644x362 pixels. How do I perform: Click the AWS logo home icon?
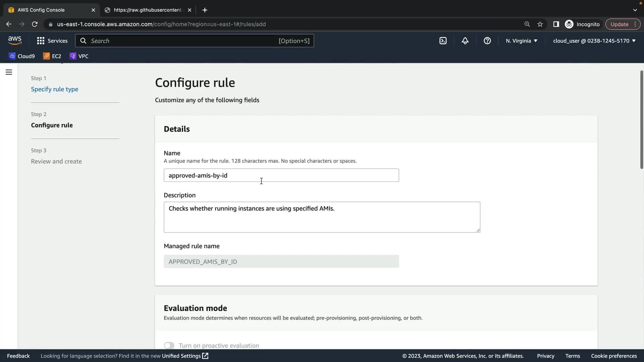click(15, 41)
